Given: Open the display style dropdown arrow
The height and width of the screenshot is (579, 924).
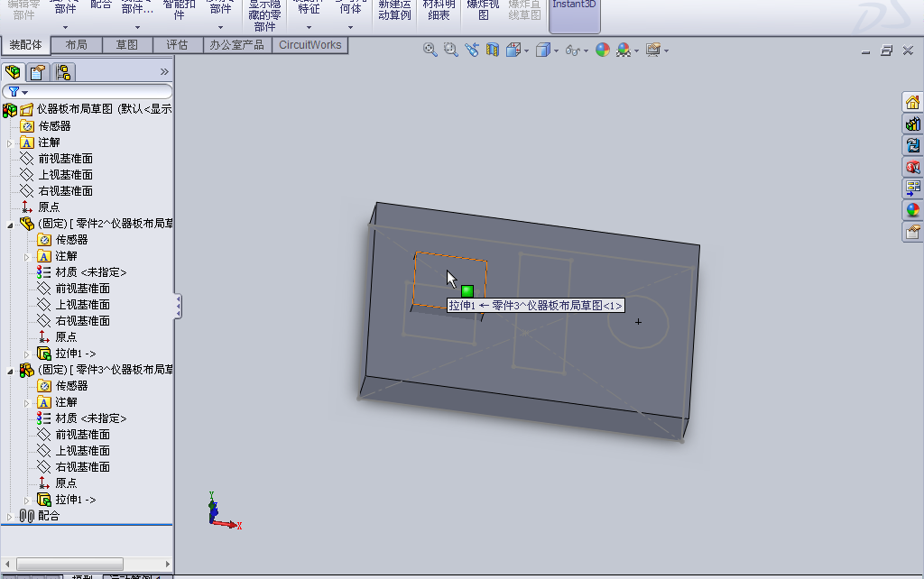Looking at the screenshot, I should pyautogui.click(x=556, y=51).
